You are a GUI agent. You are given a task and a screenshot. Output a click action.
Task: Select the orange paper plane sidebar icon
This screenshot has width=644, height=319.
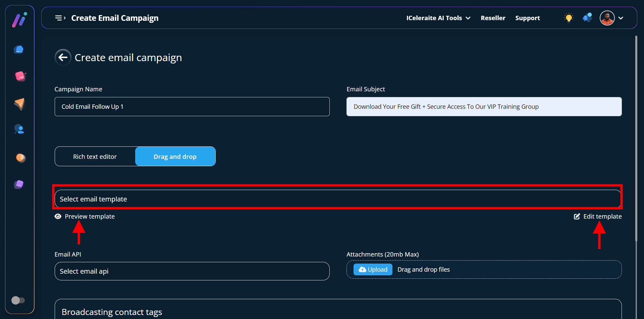point(19,104)
